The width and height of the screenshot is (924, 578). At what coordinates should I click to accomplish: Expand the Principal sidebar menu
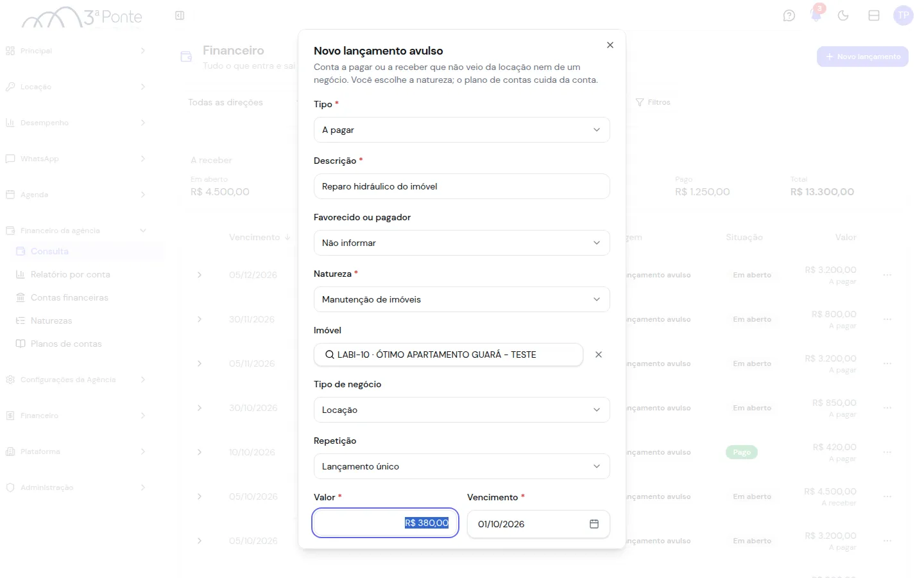(x=76, y=51)
